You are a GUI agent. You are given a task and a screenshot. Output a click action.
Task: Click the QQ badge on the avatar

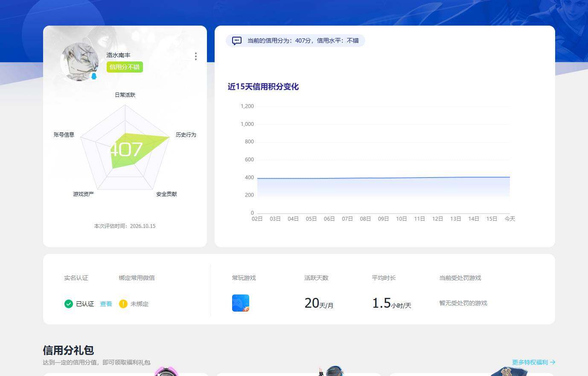click(94, 76)
